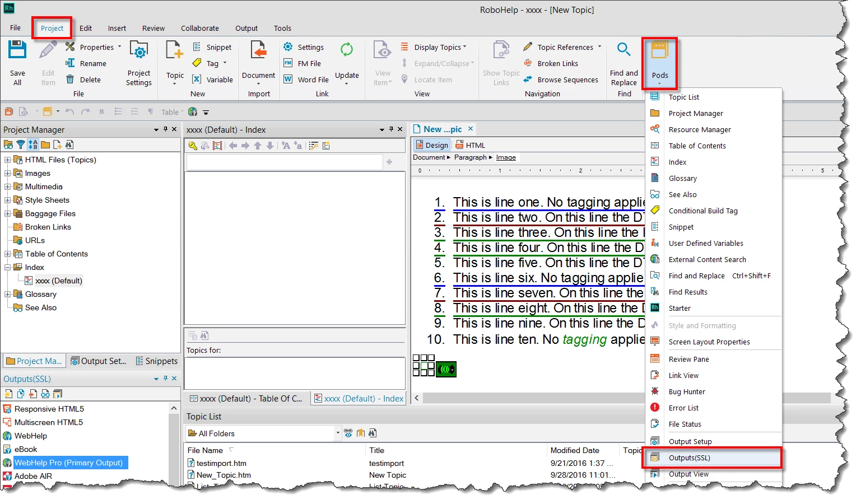Switch to Snippets pod tab
861x504 pixels.
(157, 361)
